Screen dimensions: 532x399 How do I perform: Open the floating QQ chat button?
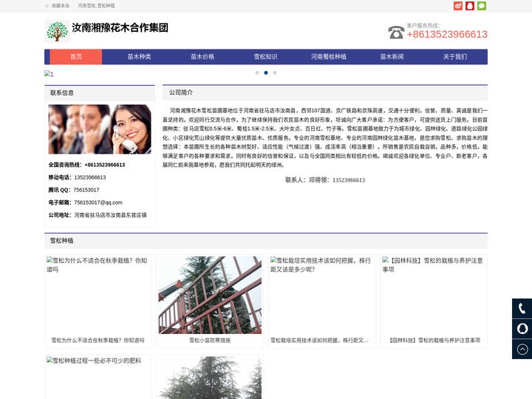point(522,329)
